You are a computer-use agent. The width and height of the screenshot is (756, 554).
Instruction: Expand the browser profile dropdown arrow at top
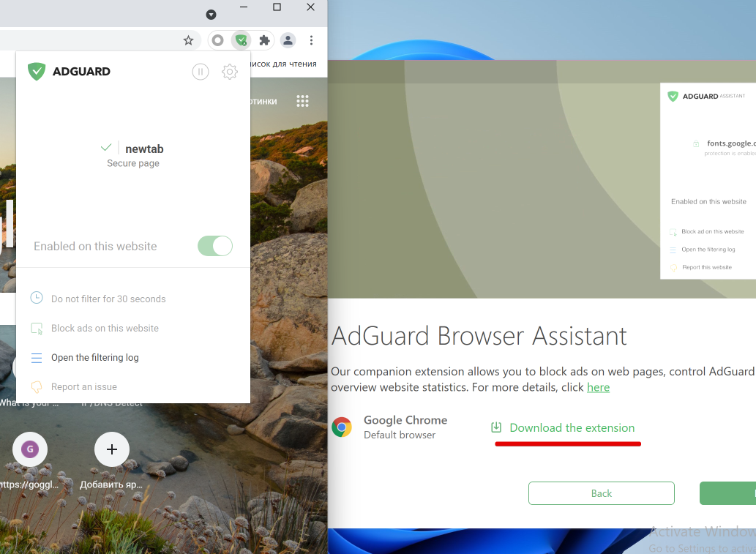[210, 14]
